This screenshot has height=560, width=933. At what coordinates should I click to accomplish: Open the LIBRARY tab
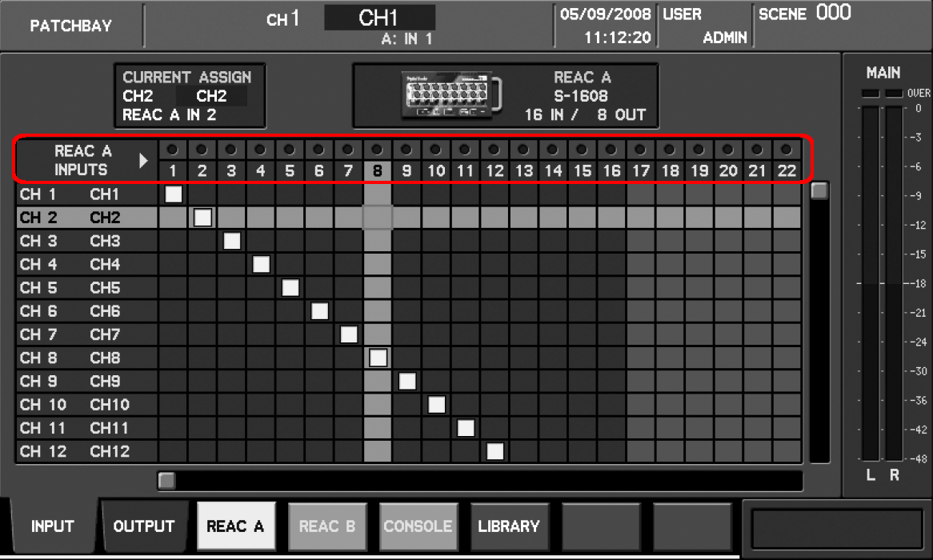coord(509,526)
